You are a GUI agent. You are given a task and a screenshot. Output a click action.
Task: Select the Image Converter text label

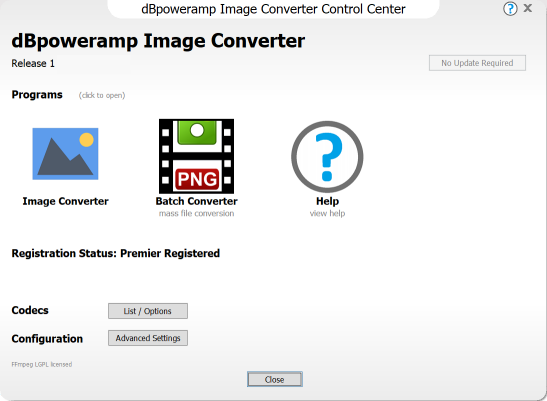tap(66, 201)
